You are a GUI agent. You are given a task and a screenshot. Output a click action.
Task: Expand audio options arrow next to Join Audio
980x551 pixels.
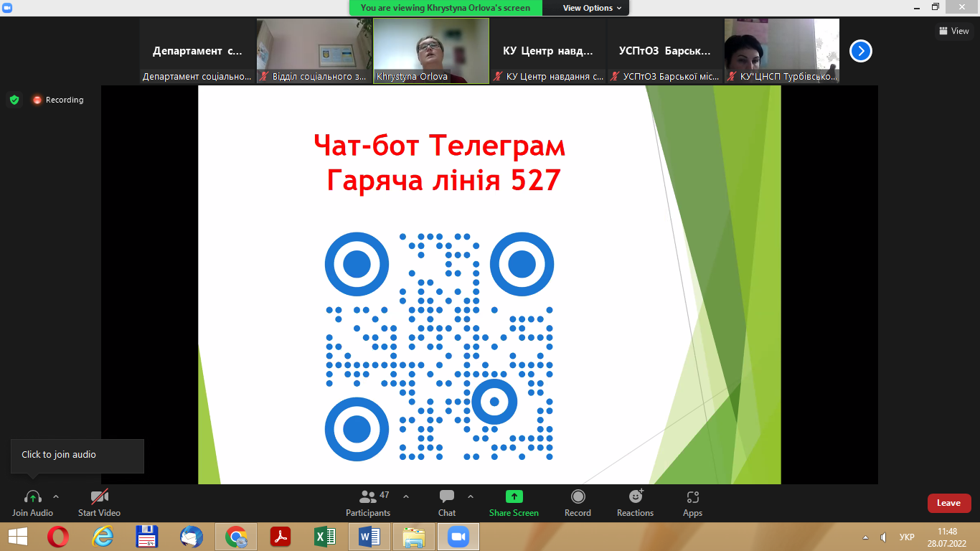(56, 496)
